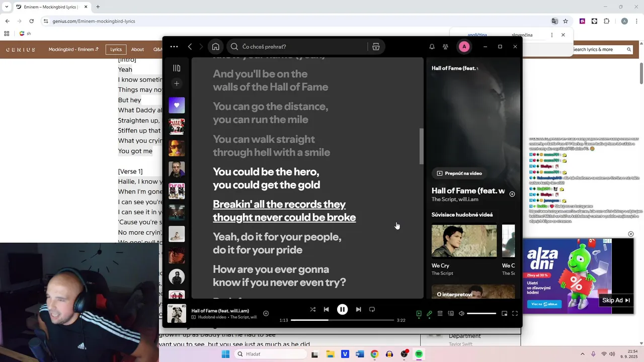Jump to lyric 'You can go the distance'

(270, 113)
